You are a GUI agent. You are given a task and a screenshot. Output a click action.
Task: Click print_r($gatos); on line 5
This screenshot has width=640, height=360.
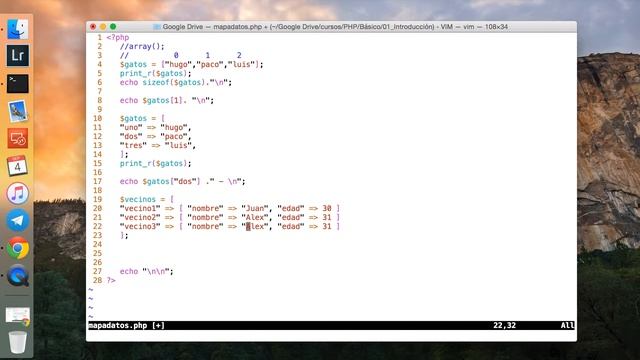tap(156, 73)
